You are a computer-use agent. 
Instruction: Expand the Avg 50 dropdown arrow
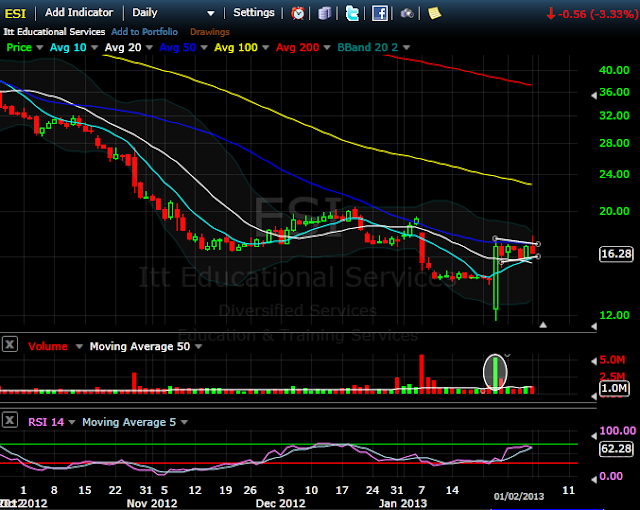(204, 48)
